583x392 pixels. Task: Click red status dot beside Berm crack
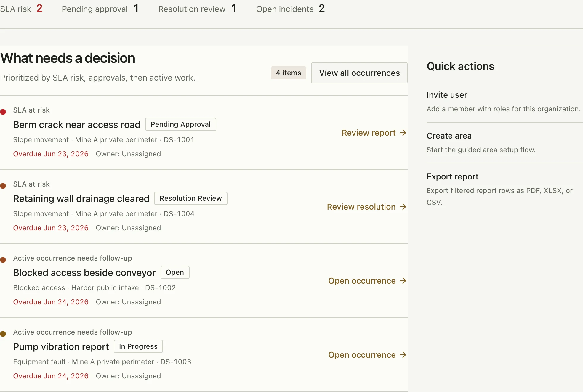pyautogui.click(x=3, y=112)
